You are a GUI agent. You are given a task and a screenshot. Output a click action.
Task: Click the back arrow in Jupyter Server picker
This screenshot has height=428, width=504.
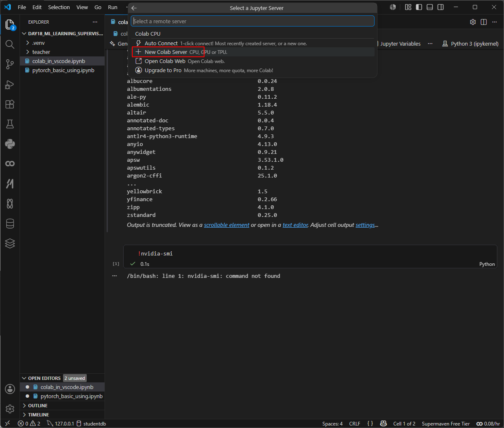134,8
